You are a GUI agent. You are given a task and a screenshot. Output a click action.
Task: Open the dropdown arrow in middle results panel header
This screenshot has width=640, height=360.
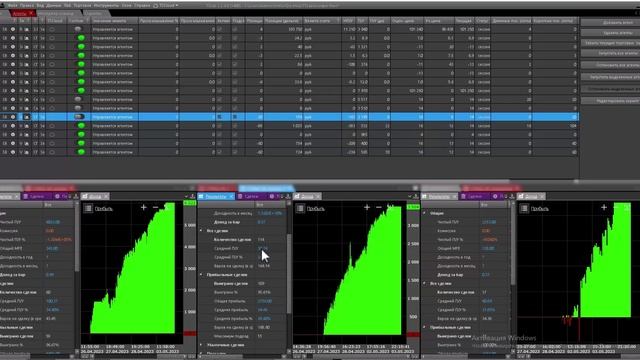(x=282, y=196)
